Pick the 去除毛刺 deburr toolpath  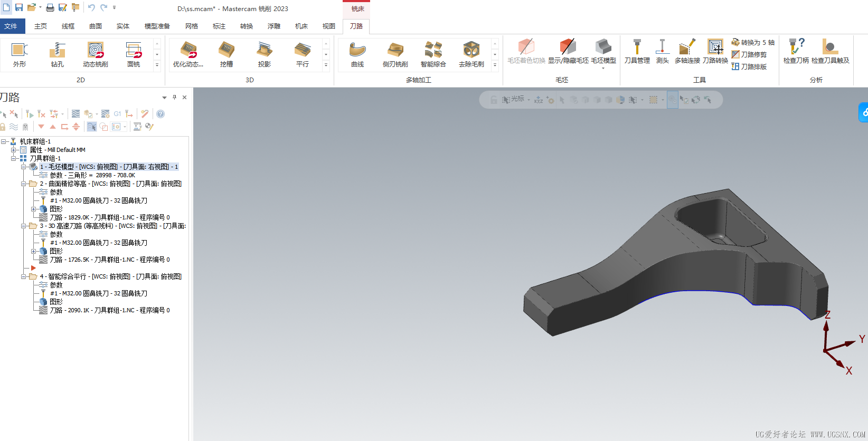tap(471, 55)
